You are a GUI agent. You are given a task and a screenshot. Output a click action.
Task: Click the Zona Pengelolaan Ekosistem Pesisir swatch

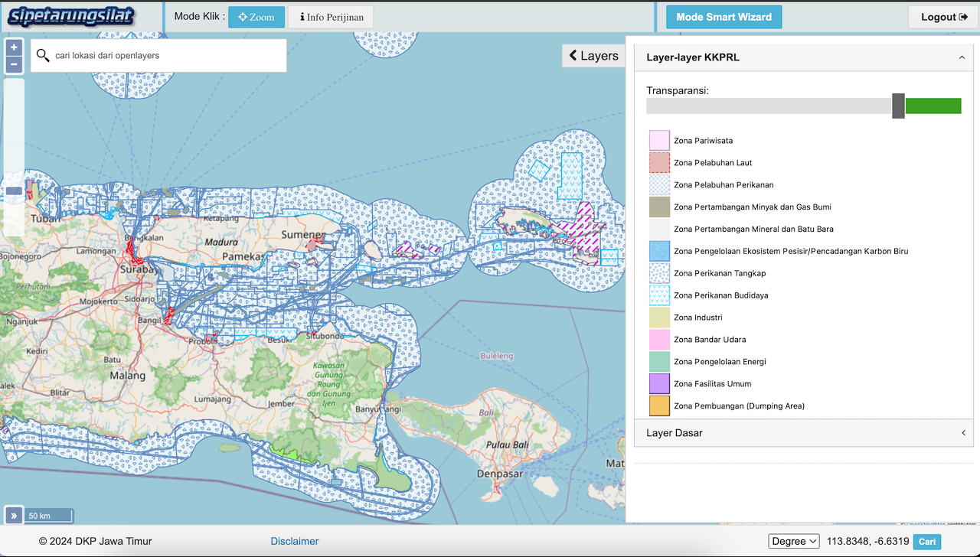[659, 251]
